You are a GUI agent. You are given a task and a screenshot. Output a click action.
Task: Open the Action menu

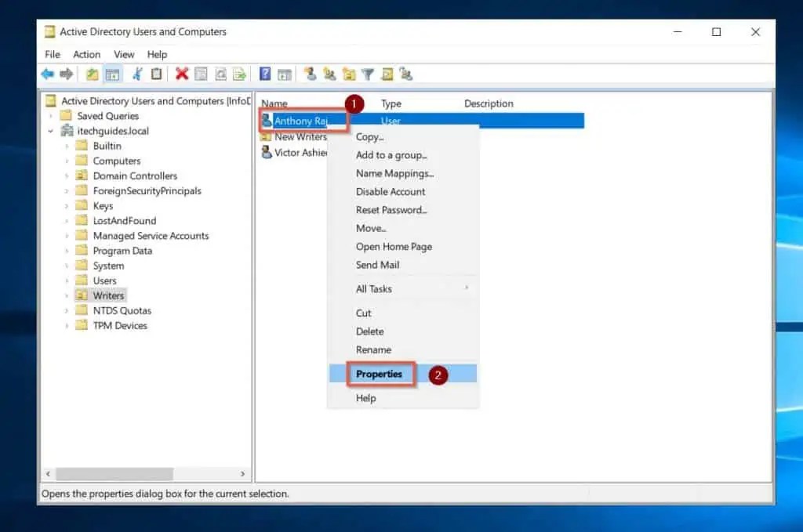[86, 54]
